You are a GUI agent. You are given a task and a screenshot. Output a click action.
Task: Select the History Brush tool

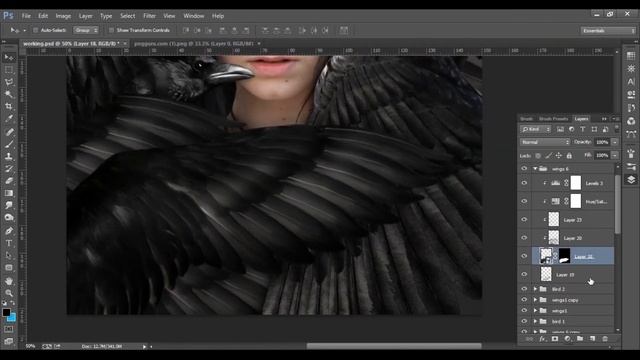pos(9,169)
